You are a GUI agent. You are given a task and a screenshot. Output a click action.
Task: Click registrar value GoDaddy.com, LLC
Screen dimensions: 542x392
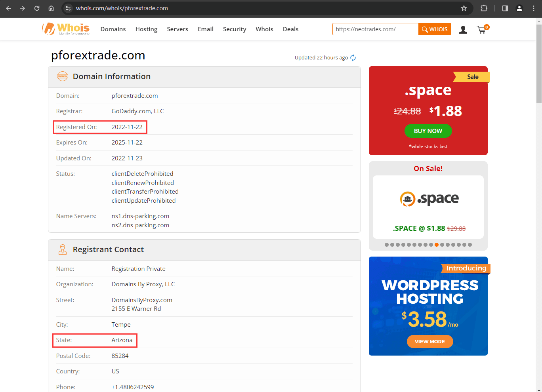click(137, 111)
